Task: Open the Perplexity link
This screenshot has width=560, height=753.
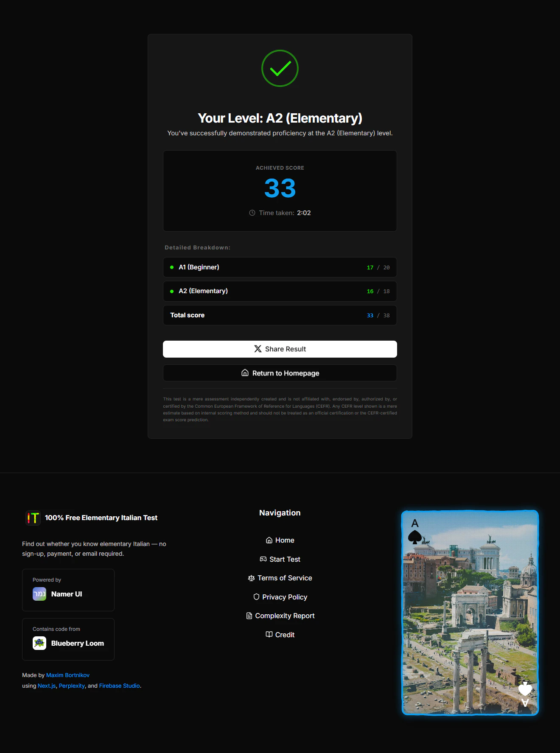Action: click(x=72, y=686)
